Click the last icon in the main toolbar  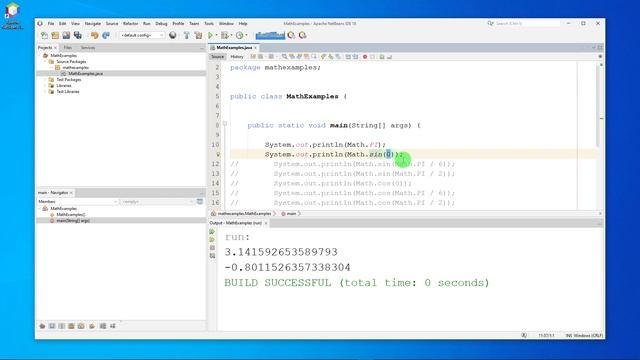(302, 36)
